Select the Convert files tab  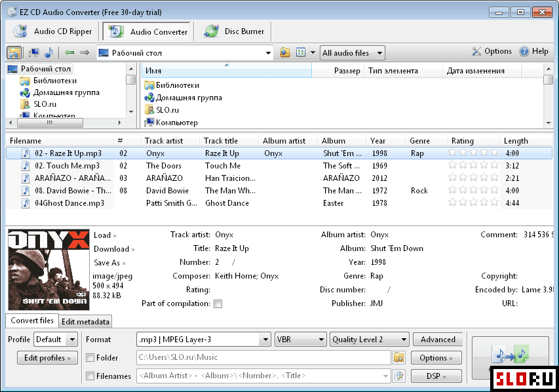(32, 321)
